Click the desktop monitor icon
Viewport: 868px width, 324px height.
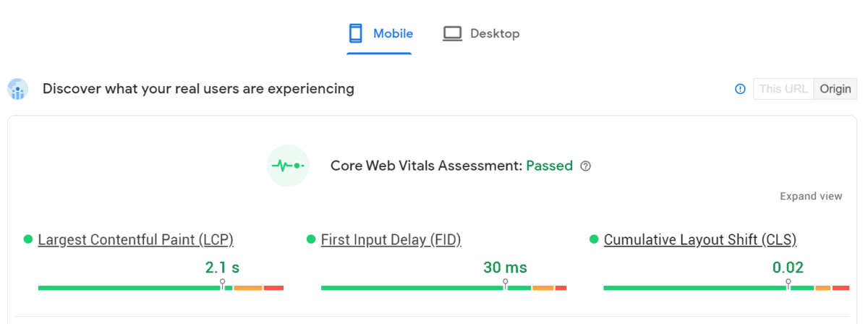coord(452,33)
